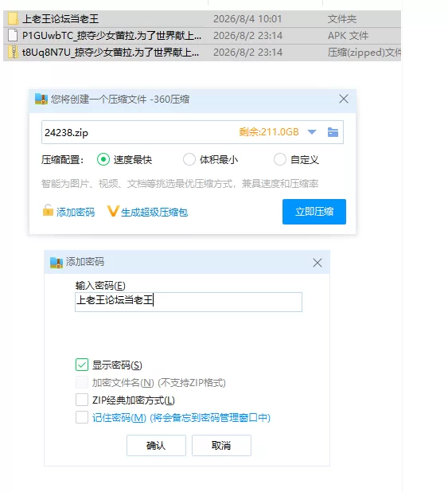The height and width of the screenshot is (492, 448).
Task: Click the yellow folder icon 上老王论坛当老王
Action: (x=13, y=19)
